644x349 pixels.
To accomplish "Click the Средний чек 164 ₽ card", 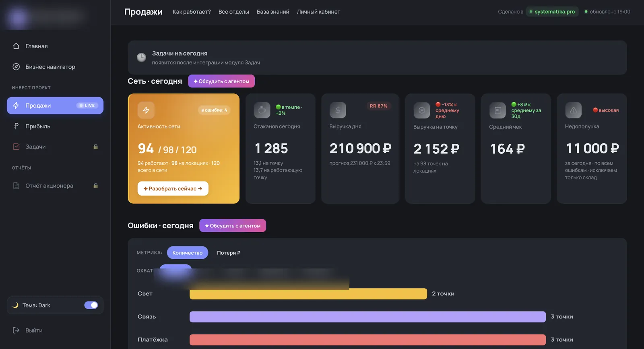I will (516, 149).
